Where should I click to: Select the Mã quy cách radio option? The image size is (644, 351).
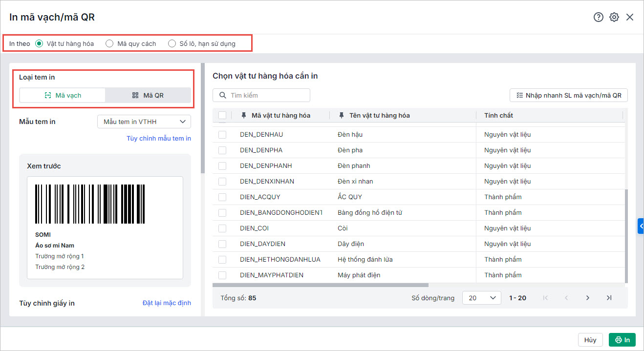click(110, 43)
